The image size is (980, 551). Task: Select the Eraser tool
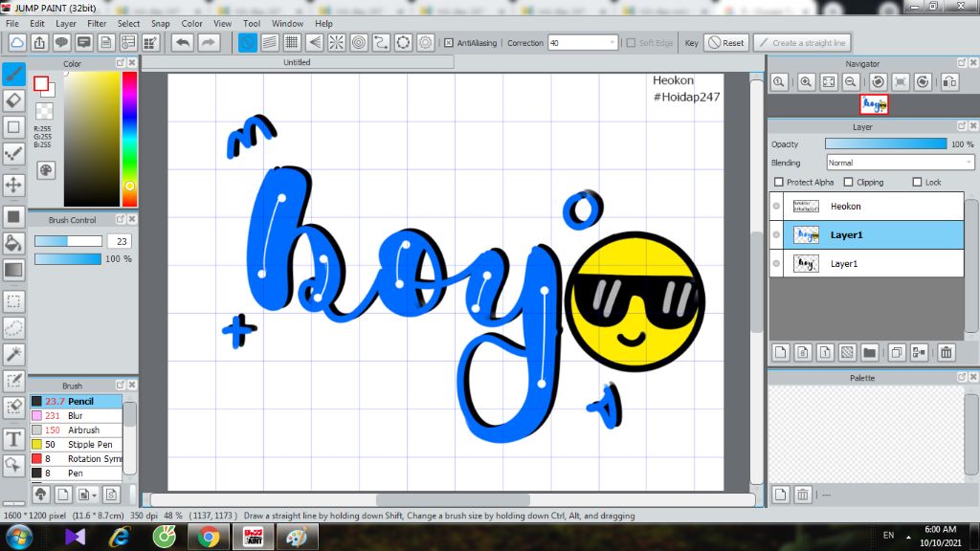(13, 100)
